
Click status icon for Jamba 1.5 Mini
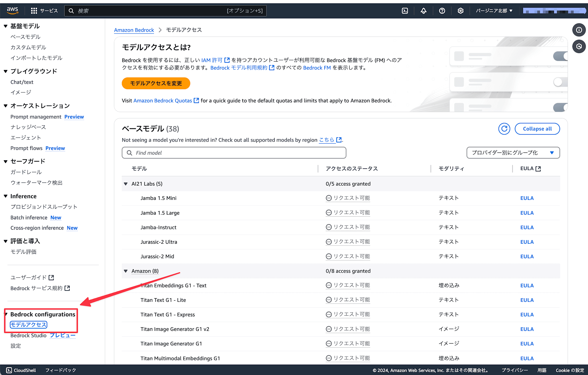(329, 198)
